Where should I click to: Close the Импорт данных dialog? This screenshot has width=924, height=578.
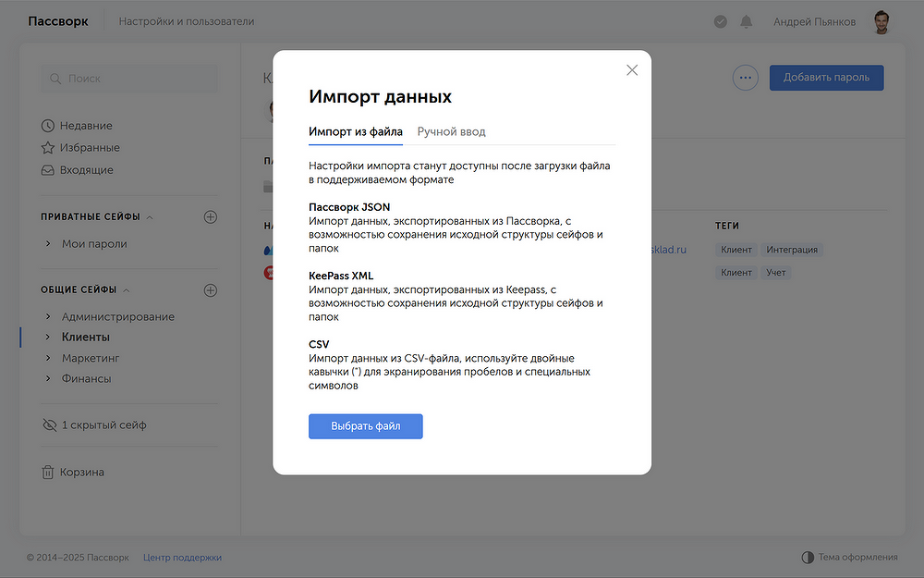pyautogui.click(x=632, y=70)
